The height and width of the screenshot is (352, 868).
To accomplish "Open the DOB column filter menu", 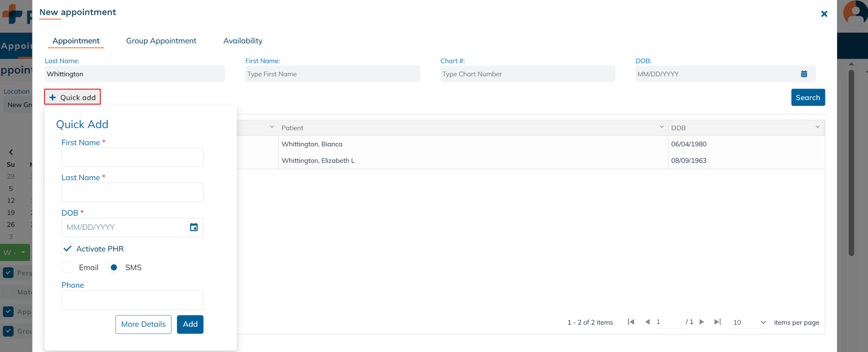I will (x=817, y=127).
